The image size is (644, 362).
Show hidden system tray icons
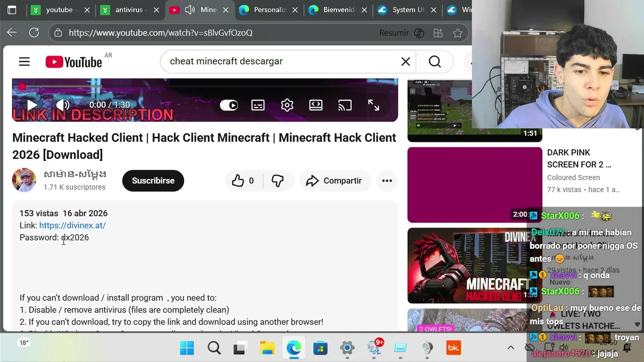tap(511, 347)
